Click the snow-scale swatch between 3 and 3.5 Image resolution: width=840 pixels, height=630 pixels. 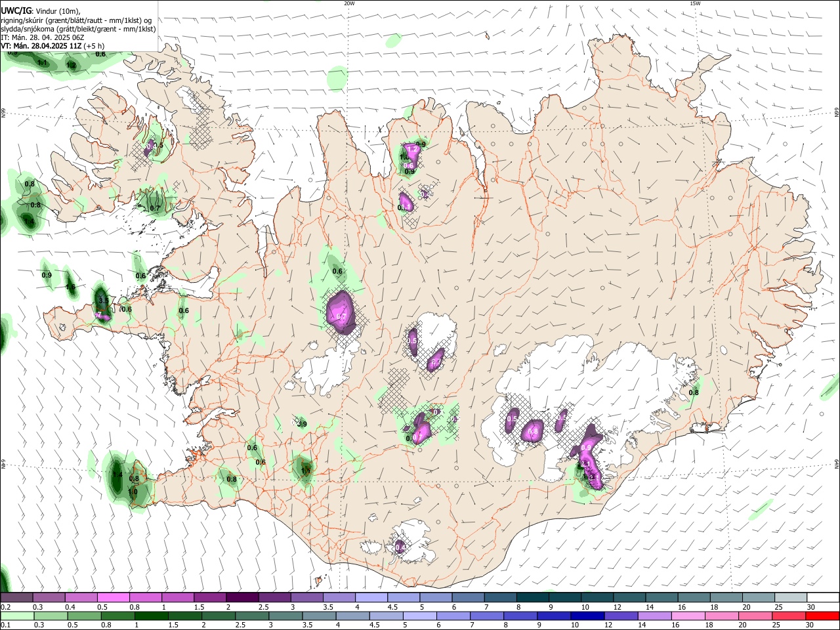[x=306, y=597]
